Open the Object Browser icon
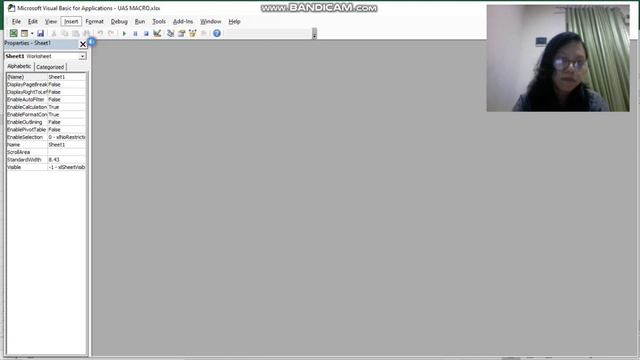 (x=193, y=33)
